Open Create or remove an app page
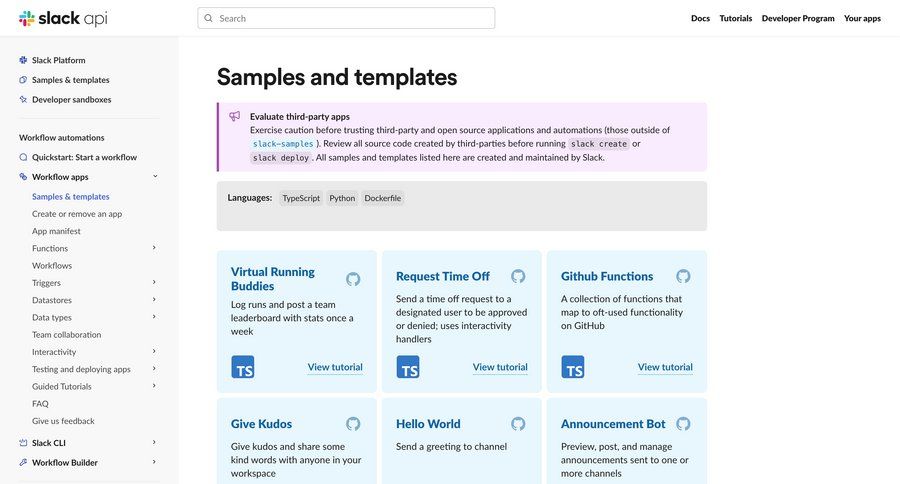 pos(77,214)
